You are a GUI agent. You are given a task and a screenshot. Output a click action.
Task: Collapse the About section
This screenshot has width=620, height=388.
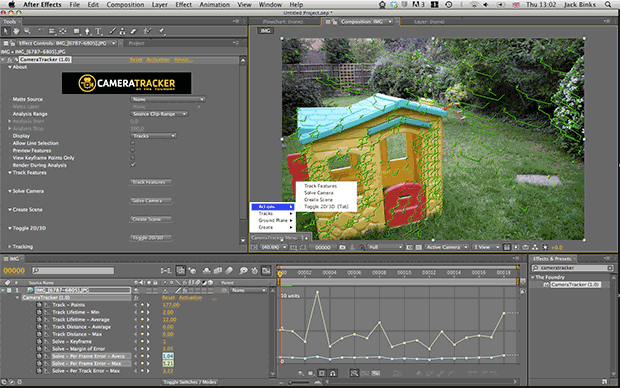tap(10, 67)
